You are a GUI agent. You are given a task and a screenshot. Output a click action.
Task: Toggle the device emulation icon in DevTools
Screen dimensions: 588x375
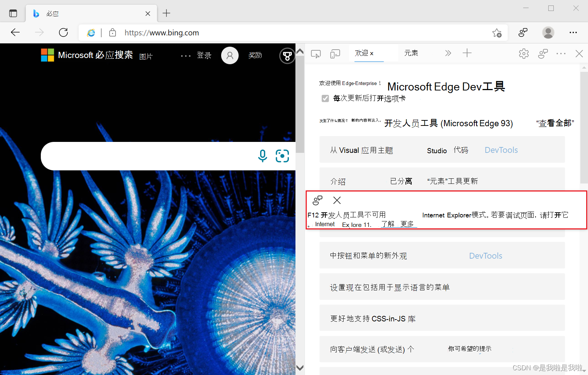coord(335,54)
